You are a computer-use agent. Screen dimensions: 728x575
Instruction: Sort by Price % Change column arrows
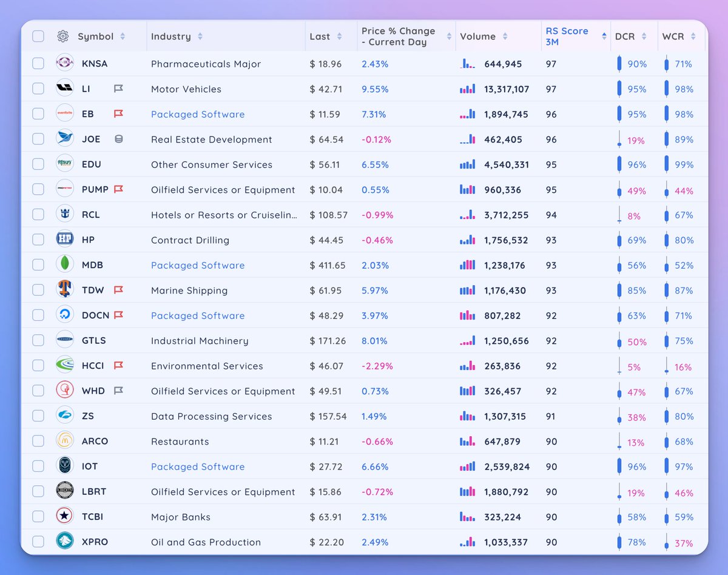point(449,36)
